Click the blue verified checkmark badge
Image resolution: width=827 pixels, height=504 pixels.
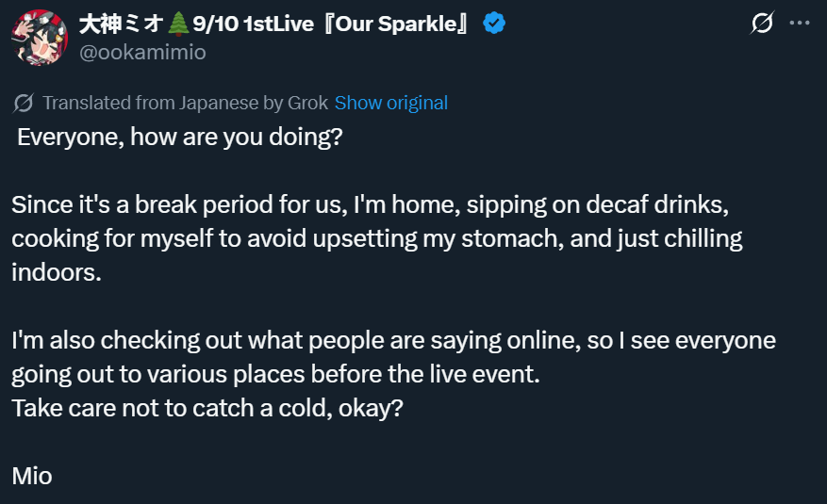point(494,24)
